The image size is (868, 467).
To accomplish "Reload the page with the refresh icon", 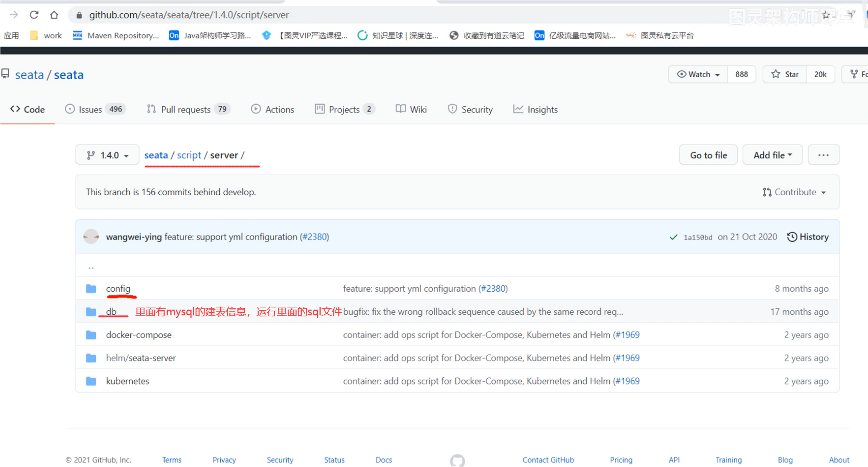I will click(x=34, y=15).
